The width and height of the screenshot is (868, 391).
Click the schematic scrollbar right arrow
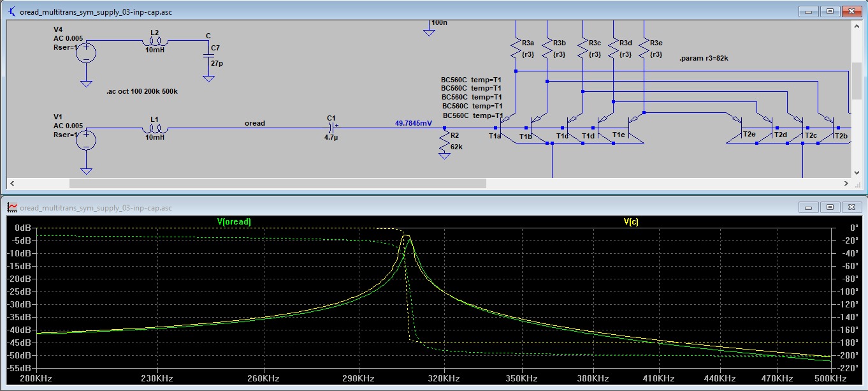coord(846,183)
